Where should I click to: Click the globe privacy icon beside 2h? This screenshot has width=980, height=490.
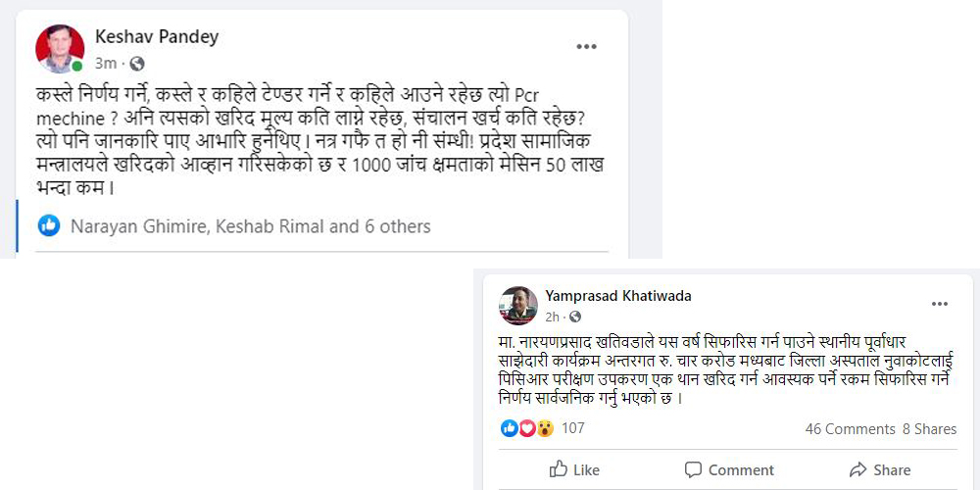(x=575, y=317)
